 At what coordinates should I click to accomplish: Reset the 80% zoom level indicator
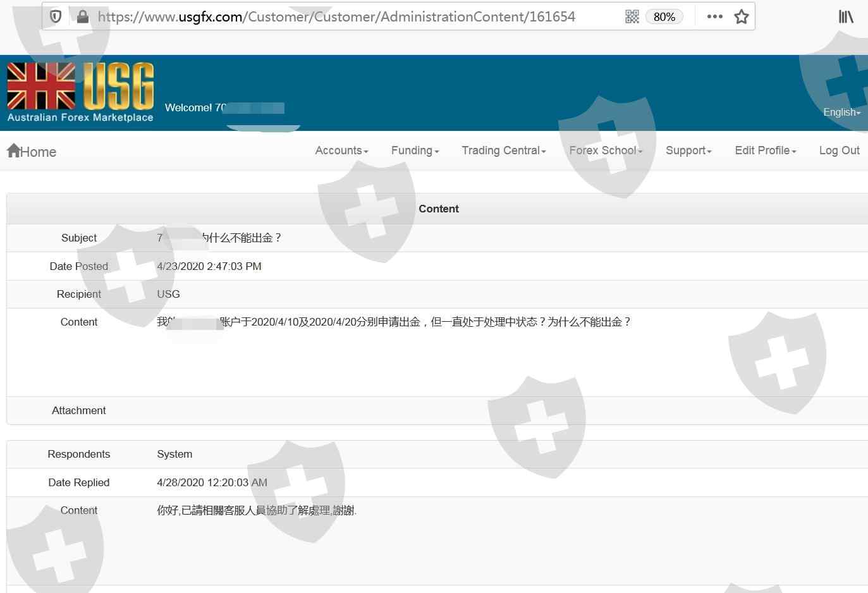pyautogui.click(x=664, y=16)
